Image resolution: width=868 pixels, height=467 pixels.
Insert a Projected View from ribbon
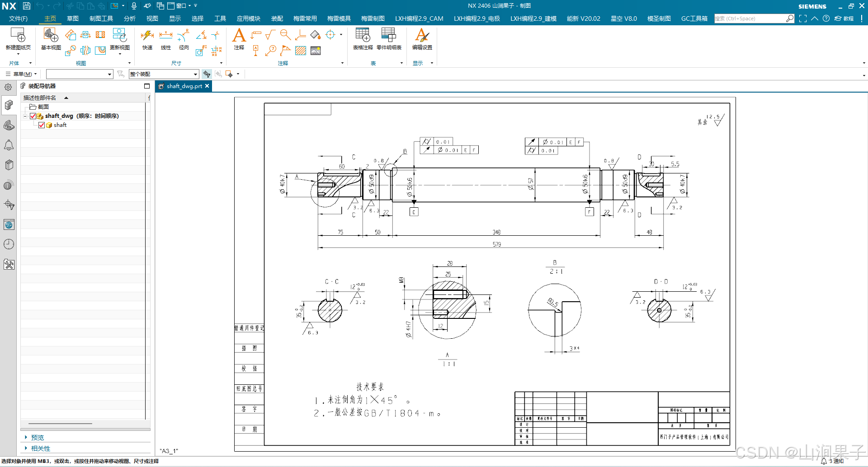(71, 35)
